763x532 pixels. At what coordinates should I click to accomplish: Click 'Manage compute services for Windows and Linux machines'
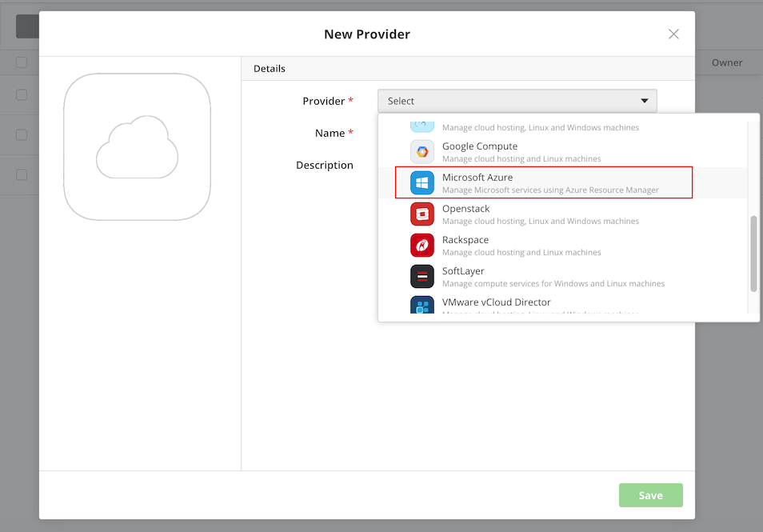(553, 283)
